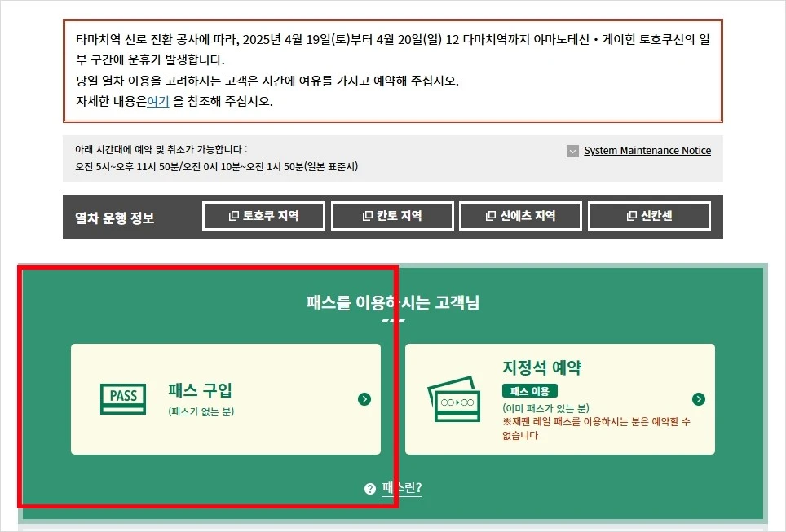Click the ticket icon on 지정석 예약 card
The height and width of the screenshot is (532, 786).
pos(454,401)
